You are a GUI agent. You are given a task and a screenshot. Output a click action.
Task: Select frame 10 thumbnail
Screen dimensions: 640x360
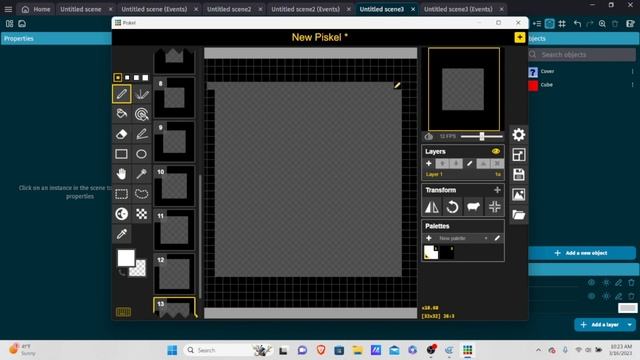click(x=174, y=186)
